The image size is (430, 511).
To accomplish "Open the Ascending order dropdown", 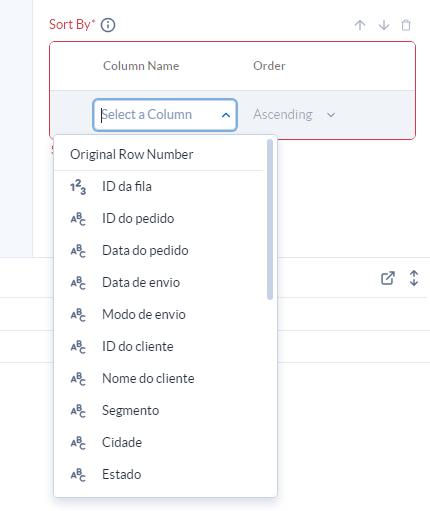I will coord(294,115).
